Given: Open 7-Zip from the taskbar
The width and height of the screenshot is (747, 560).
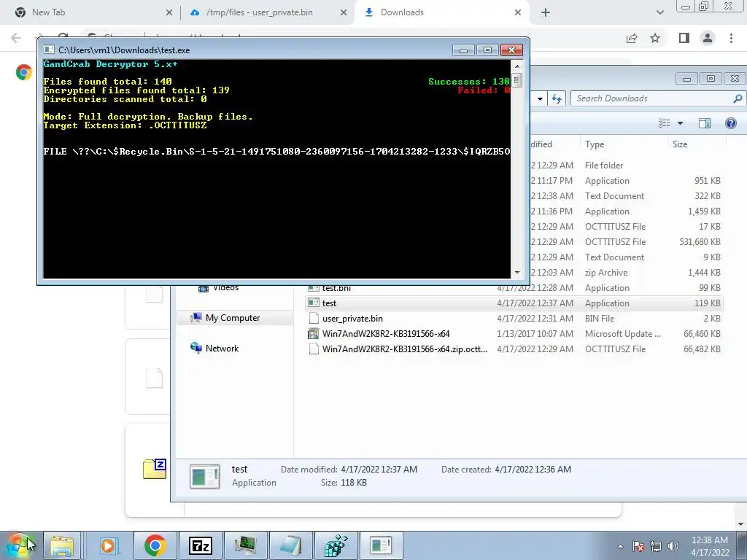Looking at the screenshot, I should (x=200, y=545).
